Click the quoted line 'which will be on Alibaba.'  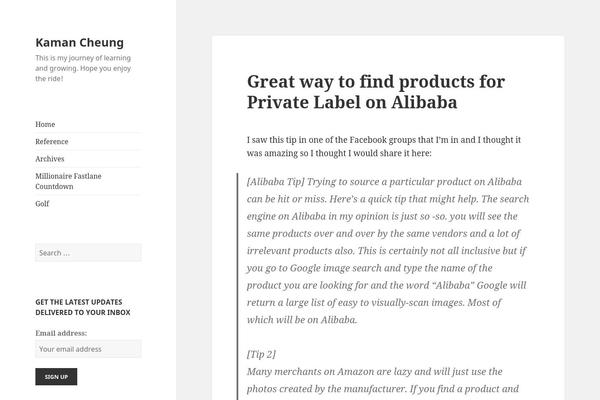[x=300, y=321]
